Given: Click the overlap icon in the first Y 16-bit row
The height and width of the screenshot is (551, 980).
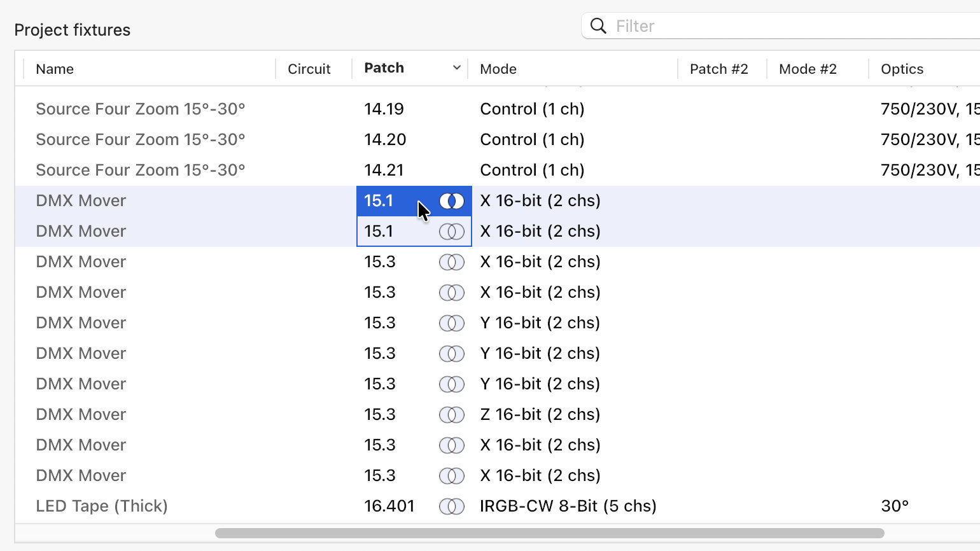Looking at the screenshot, I should coord(452,323).
